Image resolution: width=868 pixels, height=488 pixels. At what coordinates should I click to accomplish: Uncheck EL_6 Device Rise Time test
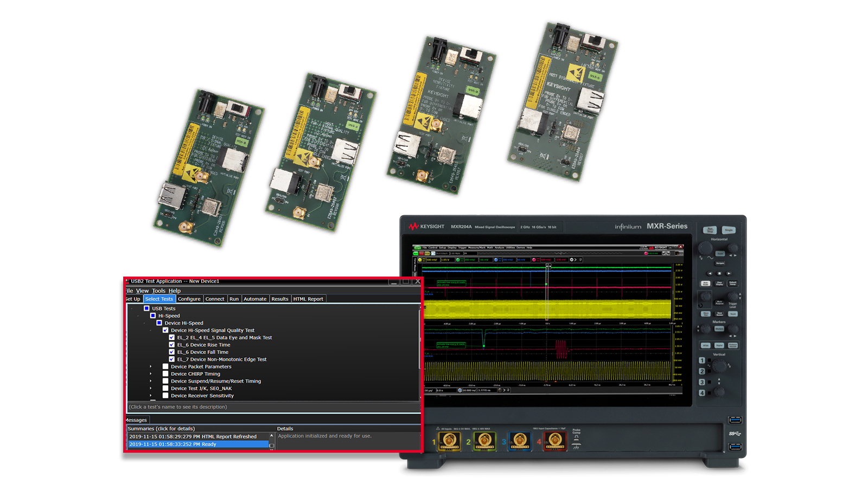172,345
